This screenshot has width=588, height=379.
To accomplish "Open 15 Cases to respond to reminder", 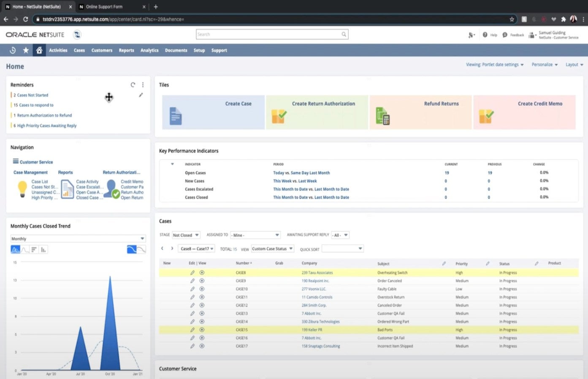I will [33, 105].
